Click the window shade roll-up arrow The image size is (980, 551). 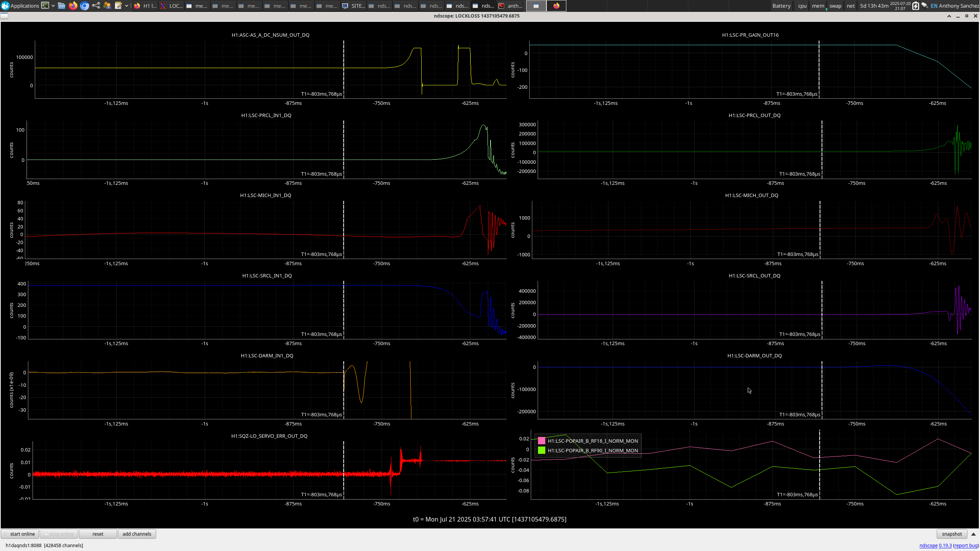[x=949, y=16]
